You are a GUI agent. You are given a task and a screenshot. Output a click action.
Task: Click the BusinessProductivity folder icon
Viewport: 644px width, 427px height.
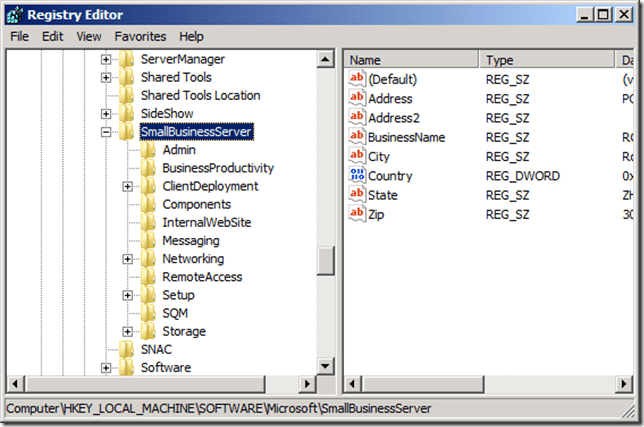[148, 168]
